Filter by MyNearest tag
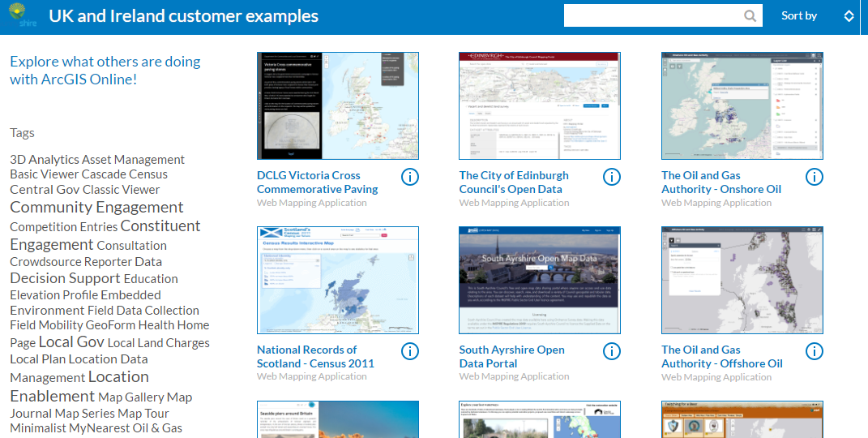 (99, 428)
